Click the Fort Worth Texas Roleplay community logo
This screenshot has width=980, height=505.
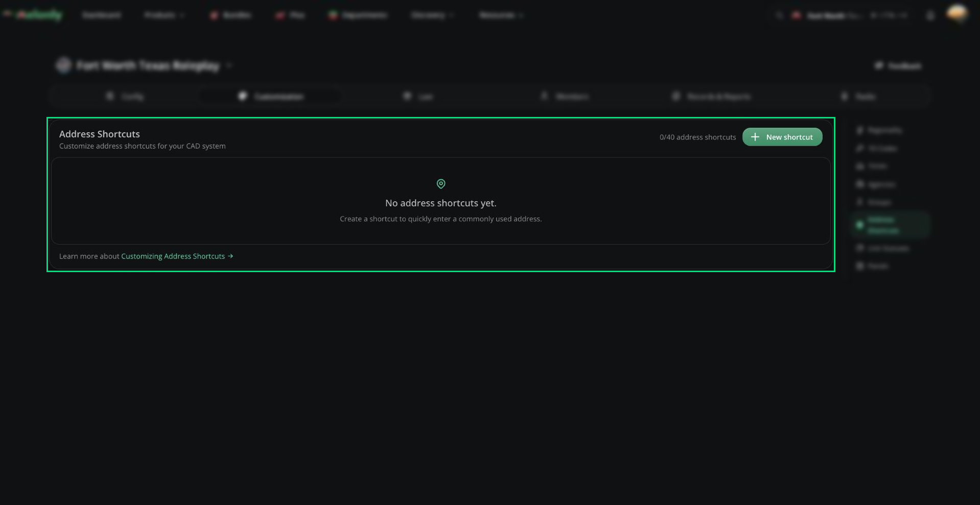[63, 65]
